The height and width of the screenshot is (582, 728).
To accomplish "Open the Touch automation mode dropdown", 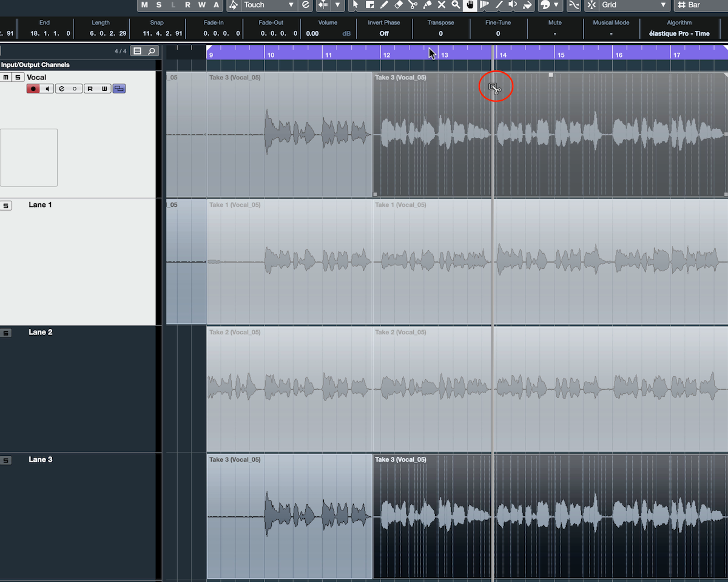I will click(269, 5).
